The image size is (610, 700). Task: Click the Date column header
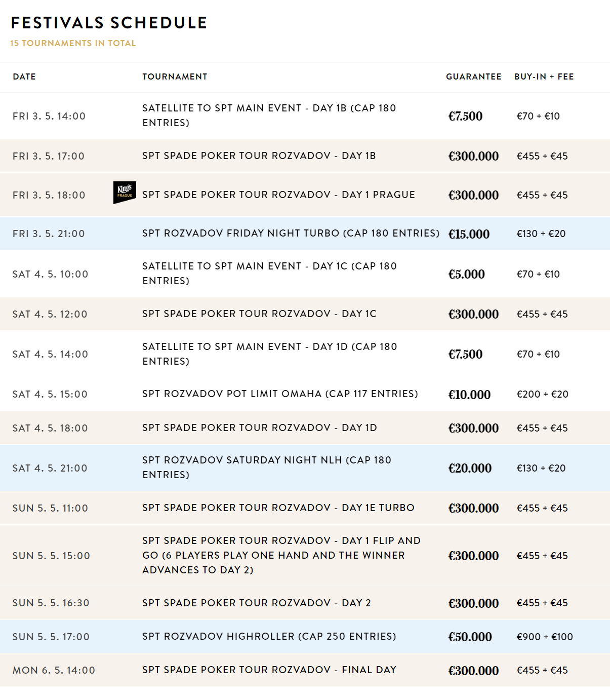[x=24, y=77]
